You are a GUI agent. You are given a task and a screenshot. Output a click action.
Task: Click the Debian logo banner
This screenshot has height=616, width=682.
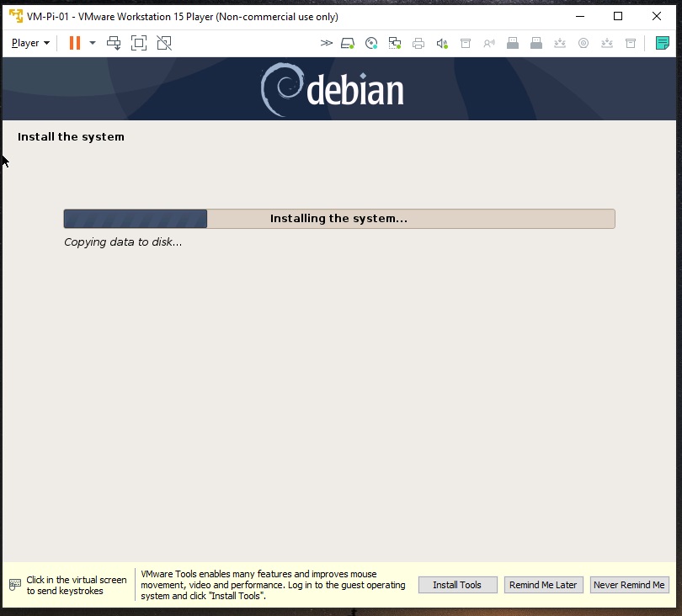click(333, 89)
